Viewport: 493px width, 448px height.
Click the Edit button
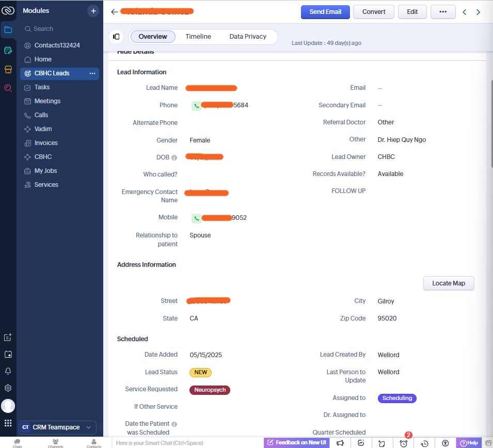pyautogui.click(x=412, y=12)
